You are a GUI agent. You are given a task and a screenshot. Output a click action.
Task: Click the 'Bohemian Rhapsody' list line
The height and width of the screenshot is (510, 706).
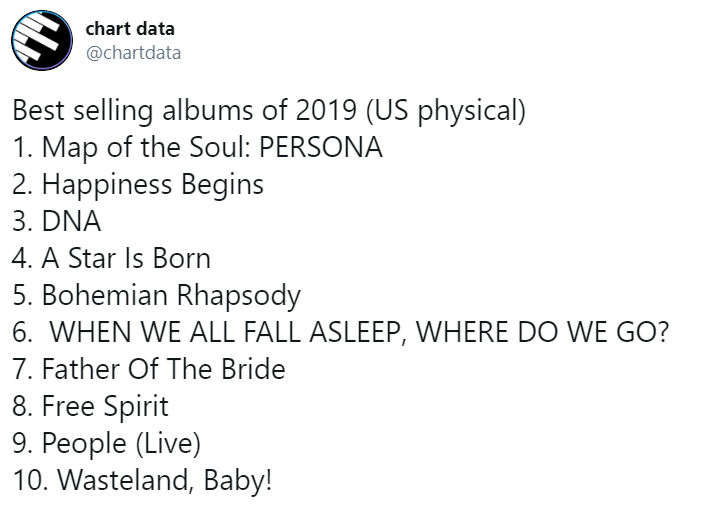(x=156, y=296)
